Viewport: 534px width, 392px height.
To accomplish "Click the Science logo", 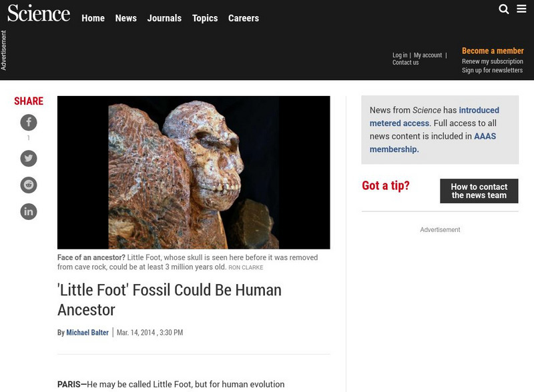I will pyautogui.click(x=39, y=13).
